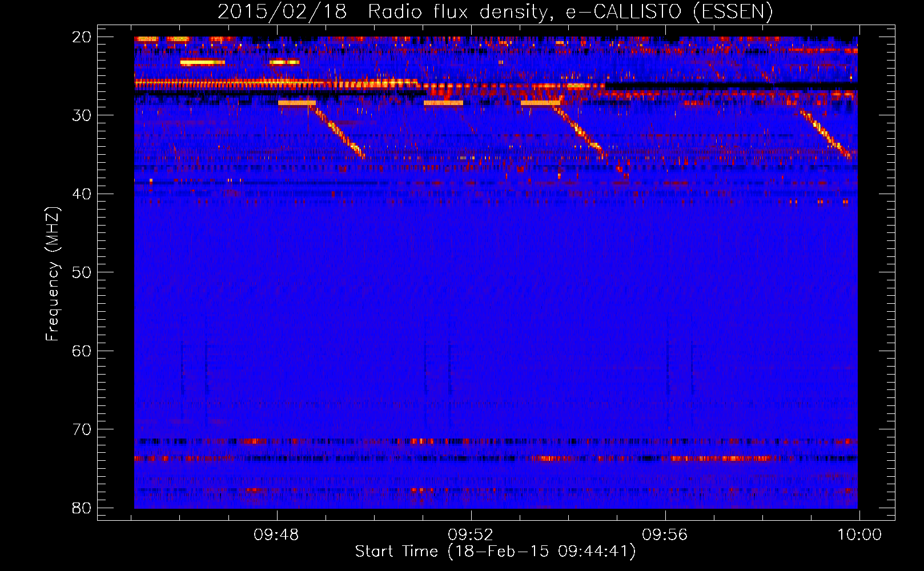Screen dimensions: 924x571
Task: Click the drifting burst ending near 09:54:40
Action: 578,130
